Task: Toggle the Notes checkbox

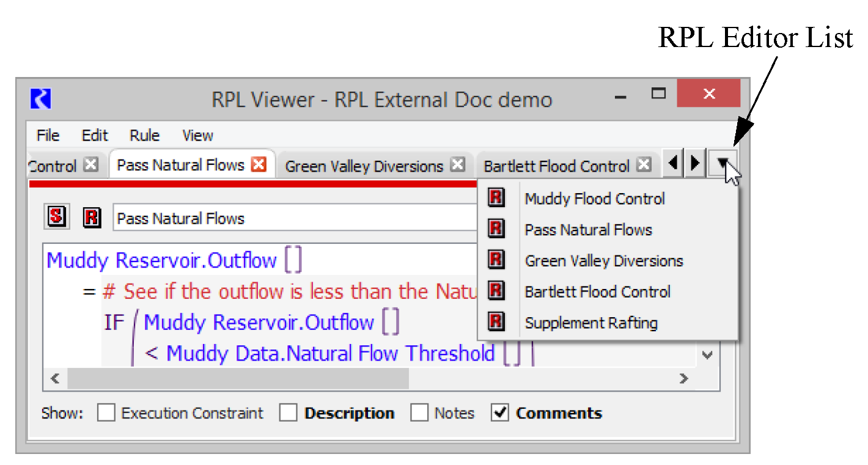Action: 419,414
